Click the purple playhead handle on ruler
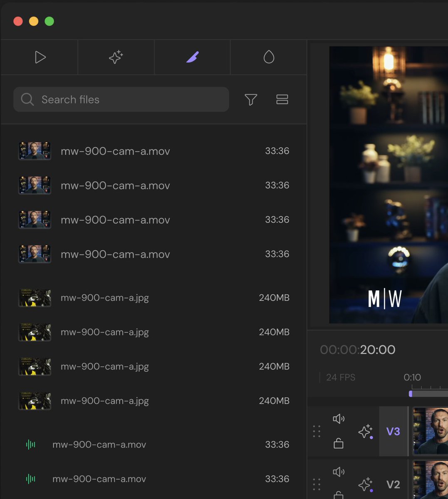The image size is (448, 499). (x=411, y=393)
